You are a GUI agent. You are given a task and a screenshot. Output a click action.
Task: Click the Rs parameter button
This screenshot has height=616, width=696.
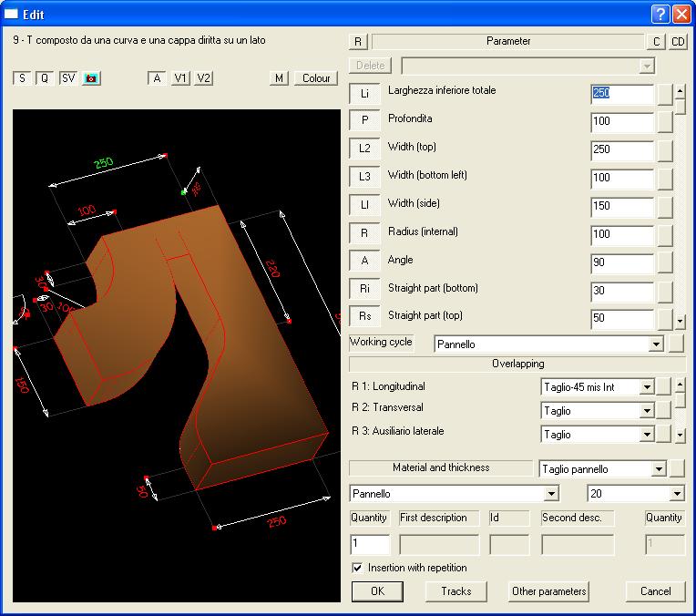(x=364, y=316)
